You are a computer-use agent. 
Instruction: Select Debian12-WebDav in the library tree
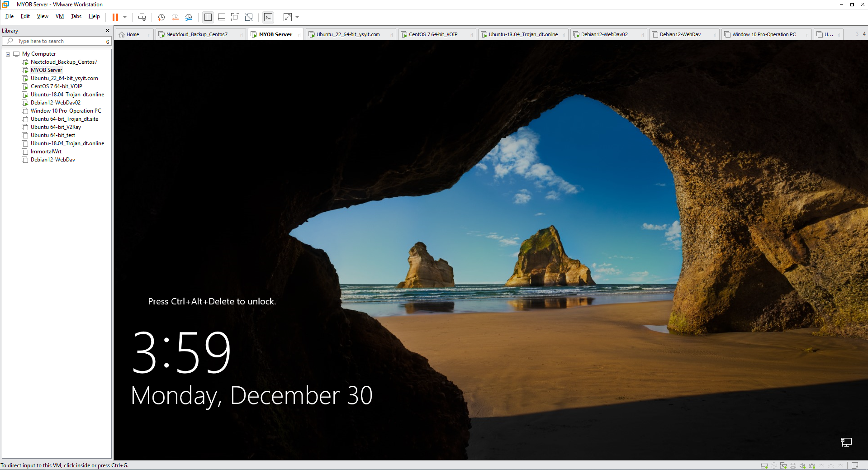pyautogui.click(x=53, y=160)
